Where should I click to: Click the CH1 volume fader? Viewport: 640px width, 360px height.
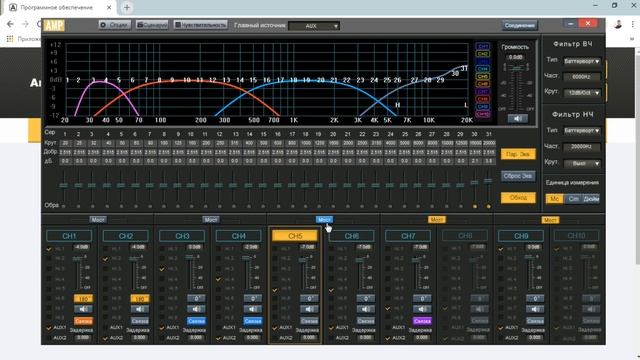(x=77, y=259)
